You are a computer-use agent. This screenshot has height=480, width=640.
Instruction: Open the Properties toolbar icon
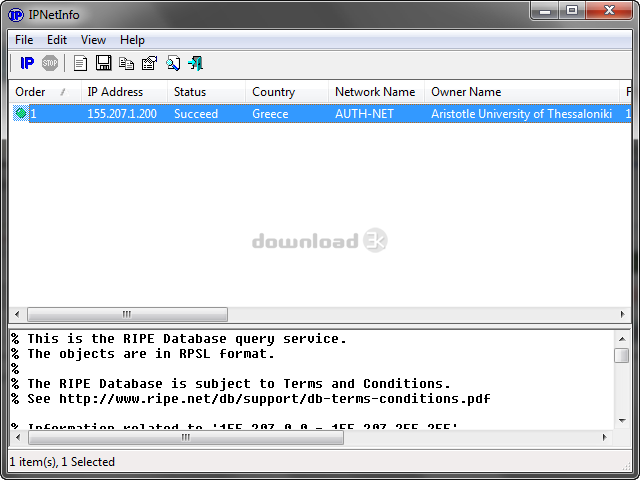(149, 63)
